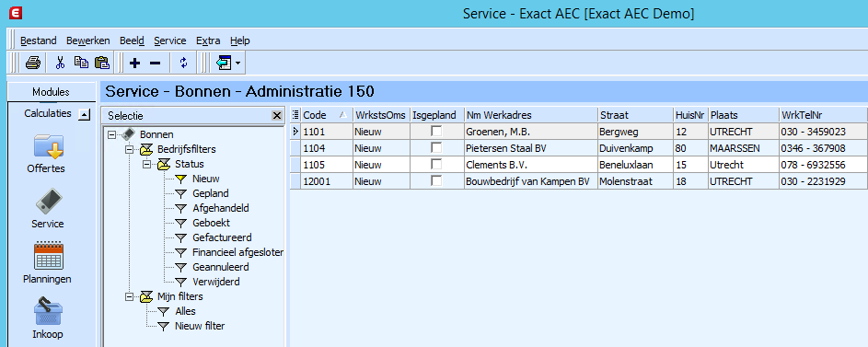Click the Paste clipboard icon

102,64
